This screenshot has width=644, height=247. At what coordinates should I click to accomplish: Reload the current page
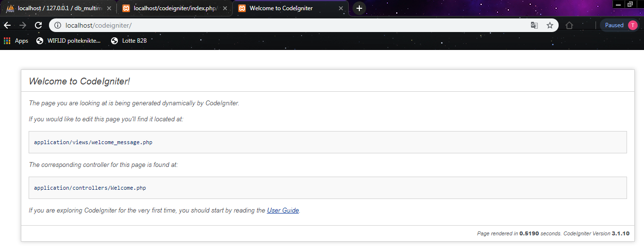point(38,25)
